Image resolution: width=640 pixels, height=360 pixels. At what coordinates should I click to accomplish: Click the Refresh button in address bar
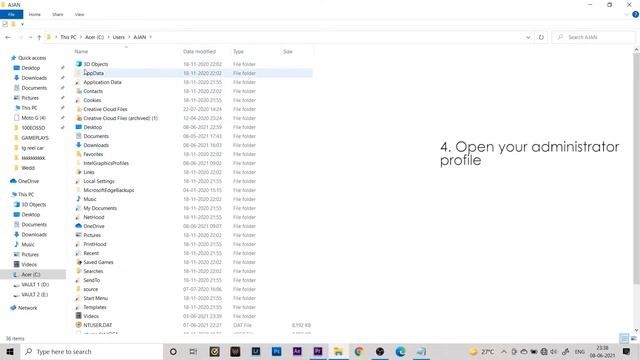point(541,37)
